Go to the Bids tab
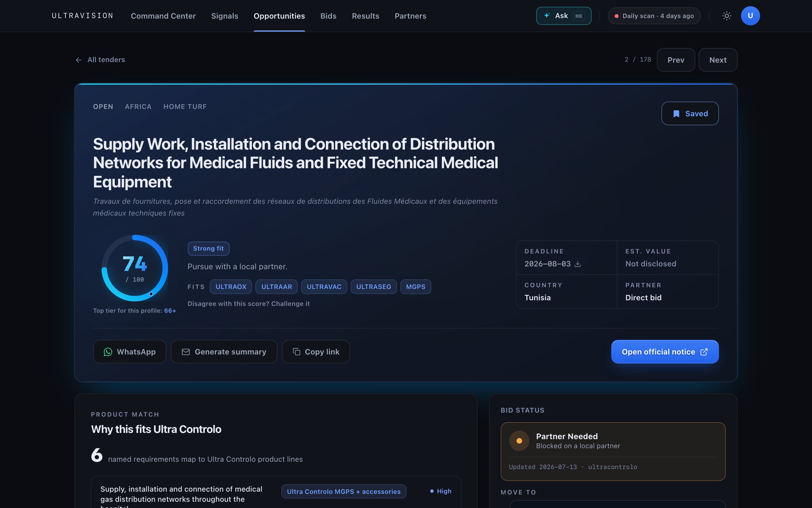Screen dimensions: 812x508 pos(328,16)
